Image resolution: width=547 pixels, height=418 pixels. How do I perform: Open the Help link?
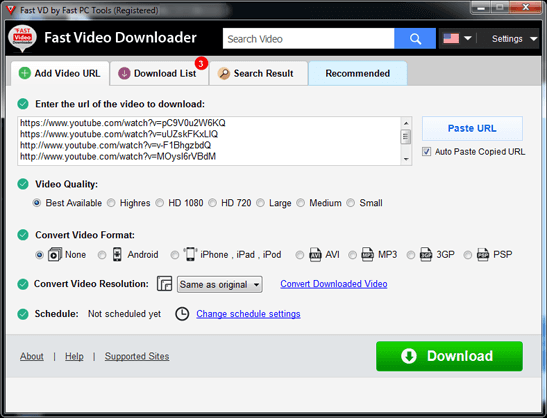(74, 356)
